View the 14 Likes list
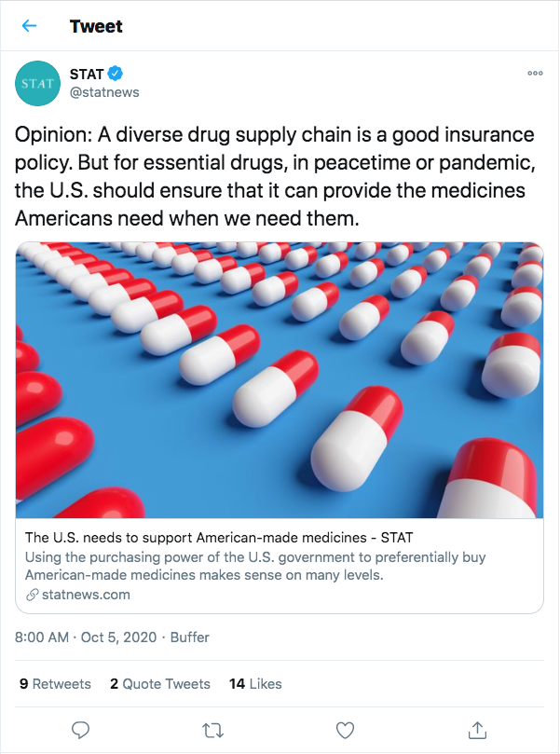This screenshot has width=560, height=754. [255, 684]
